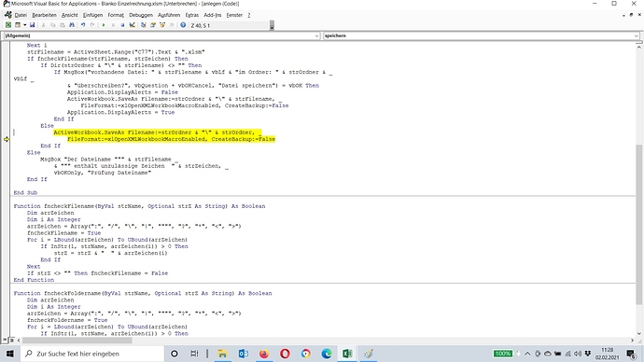Image resolution: width=644 pixels, height=362 pixels.
Task: Switch to Procedure View toggle at bottom left
Action: pyautogui.click(x=5, y=340)
